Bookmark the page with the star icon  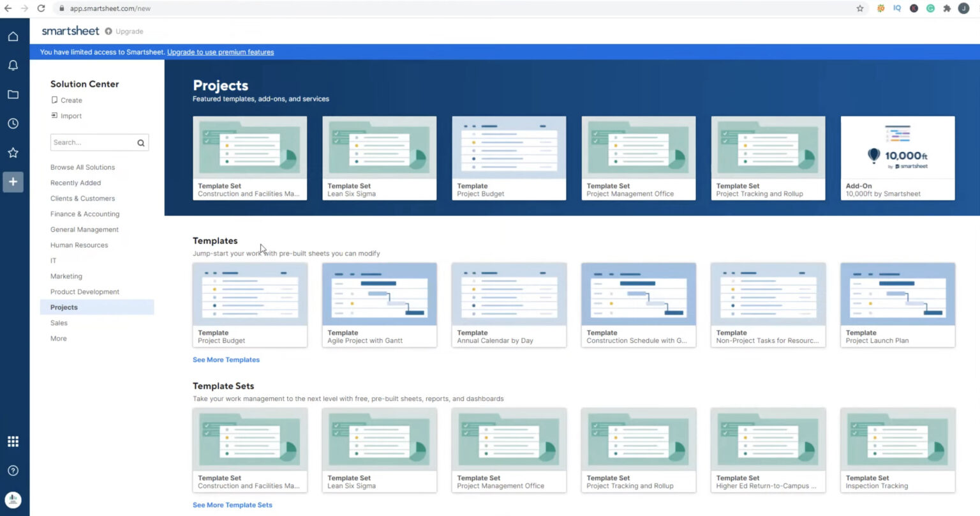pyautogui.click(x=860, y=8)
